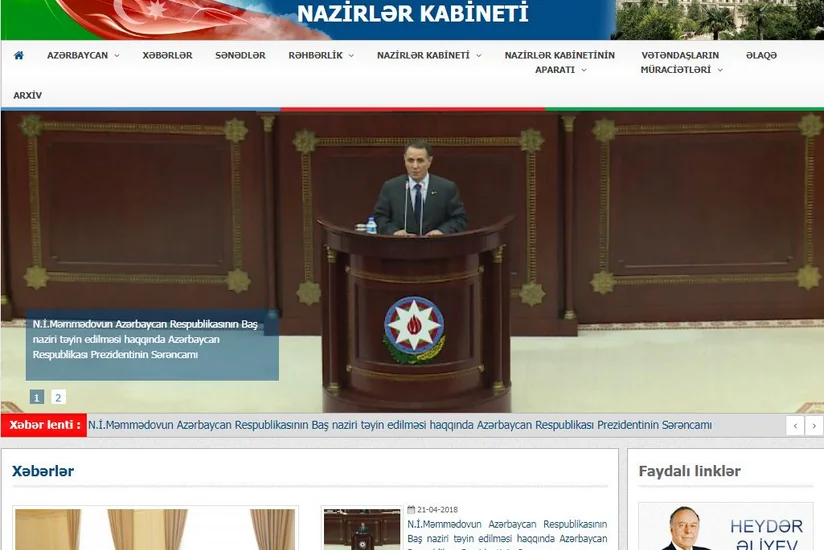
Task: Click the Faydalı linklər heading
Action: [x=689, y=471]
